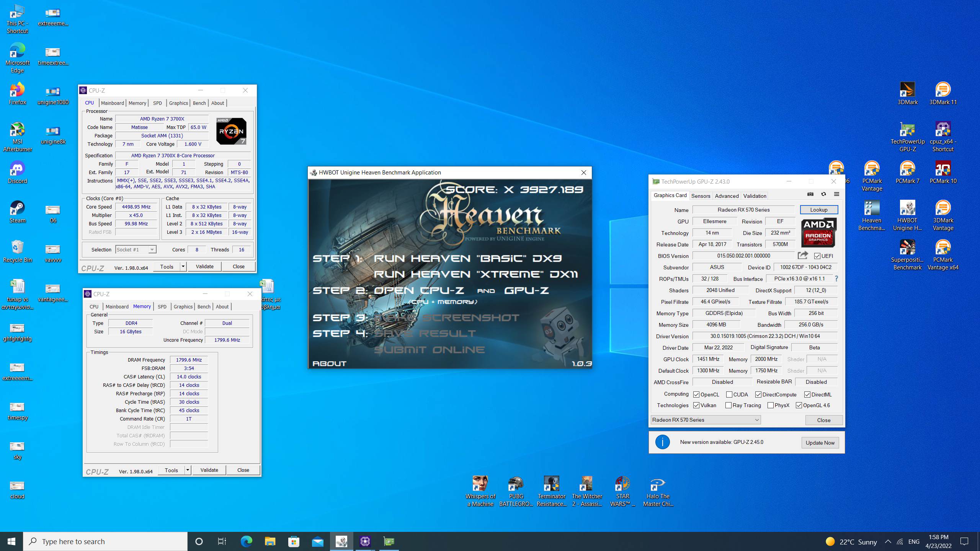Click the taskbar search box

[x=105, y=541]
